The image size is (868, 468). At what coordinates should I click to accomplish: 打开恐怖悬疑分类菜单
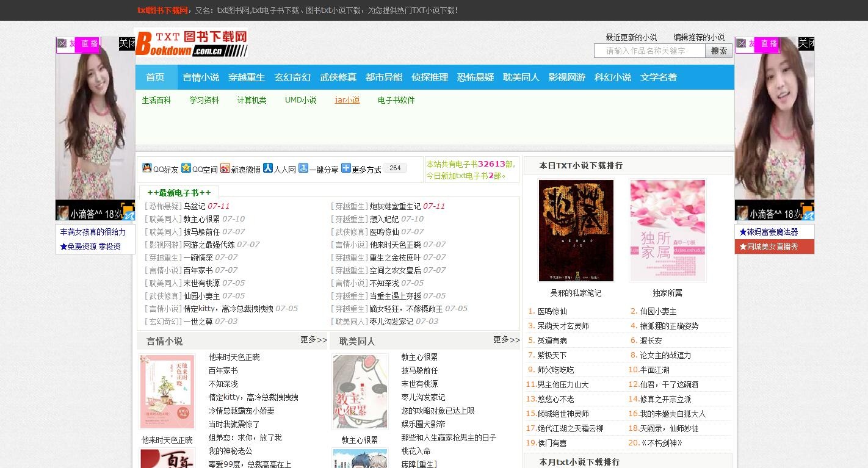pyautogui.click(x=475, y=77)
